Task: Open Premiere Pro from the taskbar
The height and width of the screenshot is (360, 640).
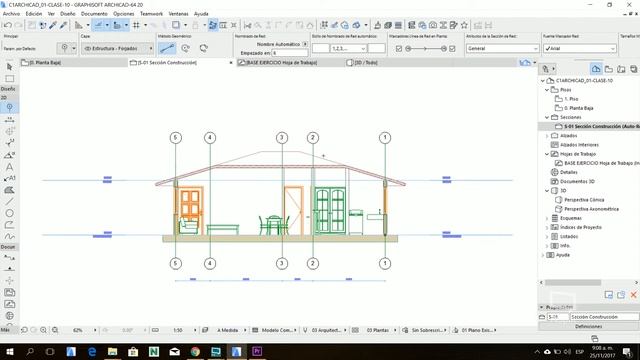Action: pos(257,351)
